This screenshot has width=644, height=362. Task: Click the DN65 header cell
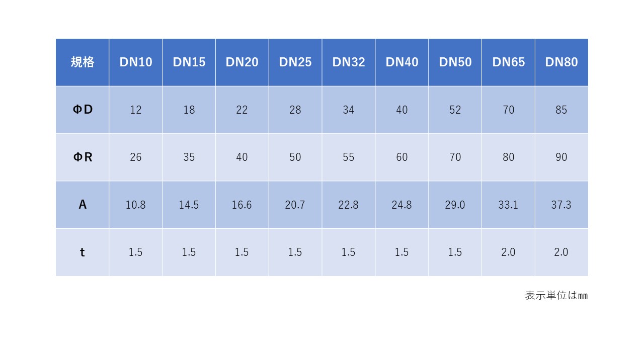pyautogui.click(x=508, y=62)
